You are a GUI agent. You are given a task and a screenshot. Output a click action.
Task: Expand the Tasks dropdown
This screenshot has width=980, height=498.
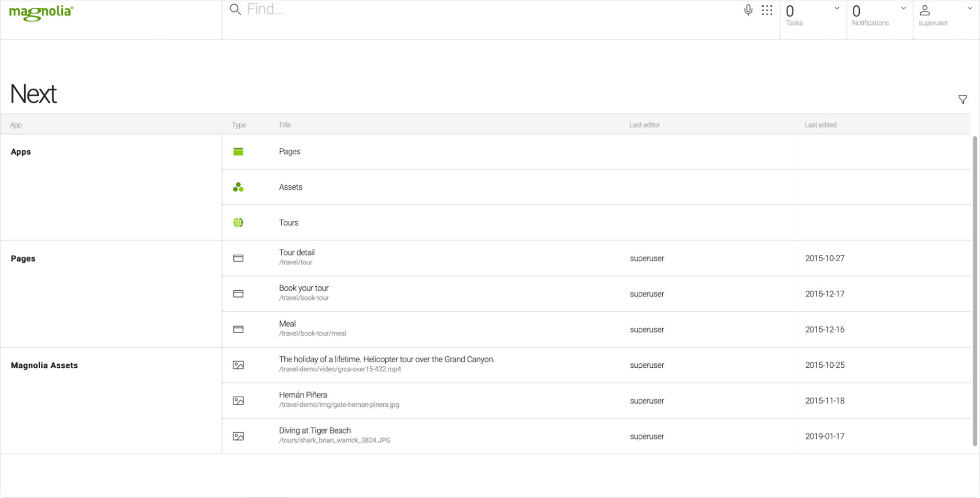click(x=836, y=8)
